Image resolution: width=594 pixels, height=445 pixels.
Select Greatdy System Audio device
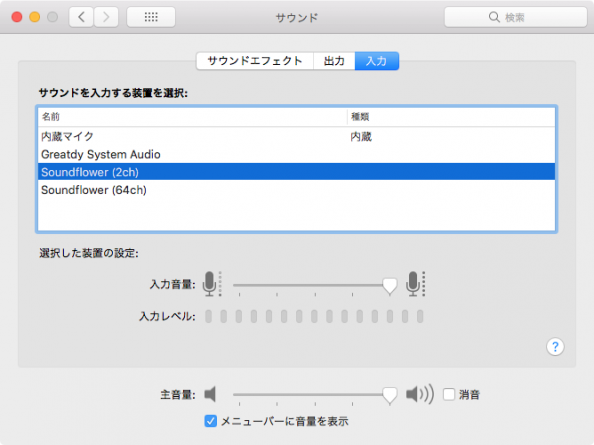click(296, 154)
